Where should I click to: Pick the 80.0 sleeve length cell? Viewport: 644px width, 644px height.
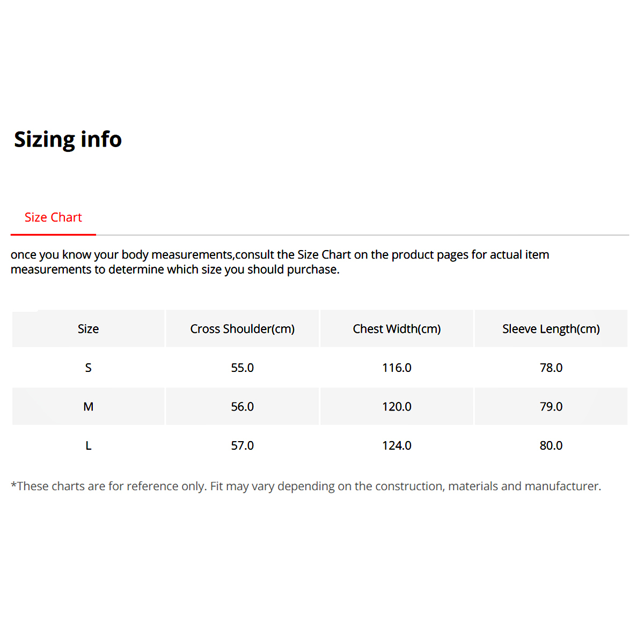coord(551,445)
